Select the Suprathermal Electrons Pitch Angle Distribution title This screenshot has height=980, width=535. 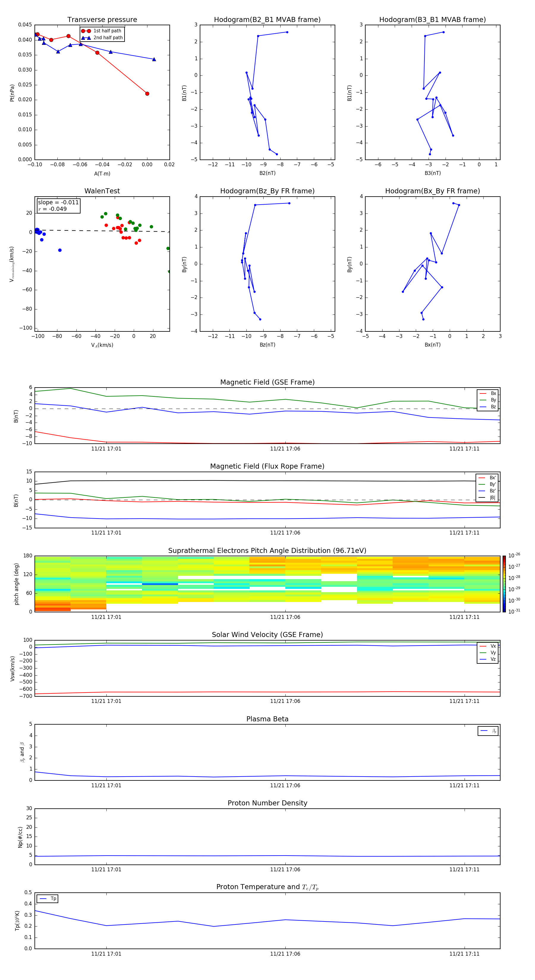pos(267,551)
